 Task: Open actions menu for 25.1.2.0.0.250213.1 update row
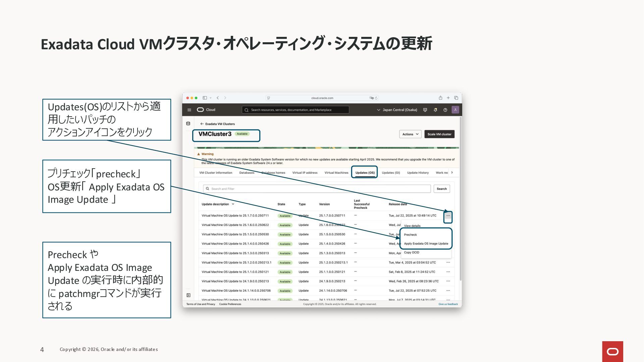(x=448, y=262)
